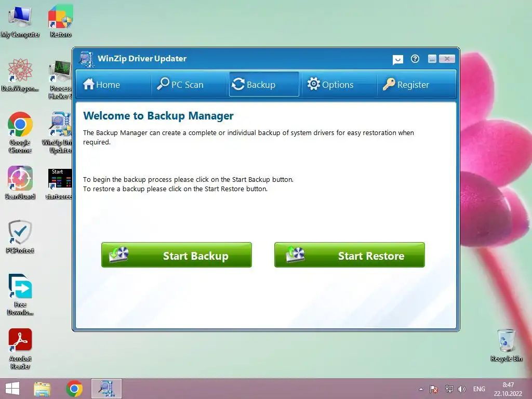Close the WinZip Driver Updater window
The height and width of the screenshot is (399, 532).
click(447, 59)
